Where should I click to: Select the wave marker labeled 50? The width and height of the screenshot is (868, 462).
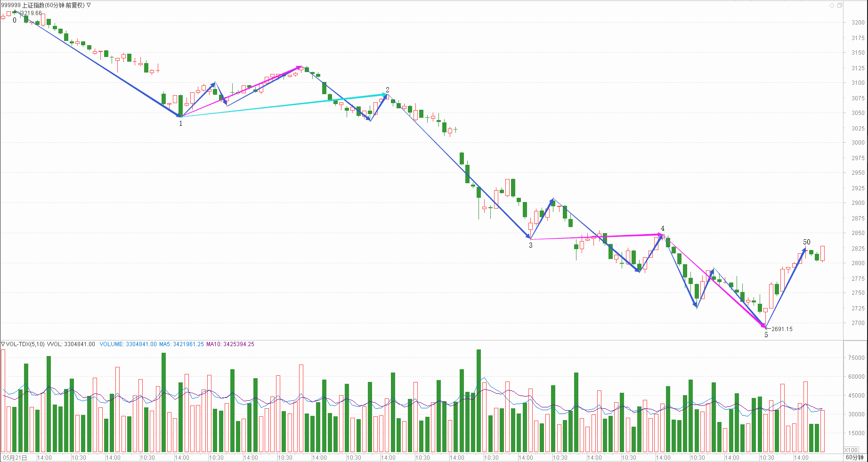click(807, 242)
